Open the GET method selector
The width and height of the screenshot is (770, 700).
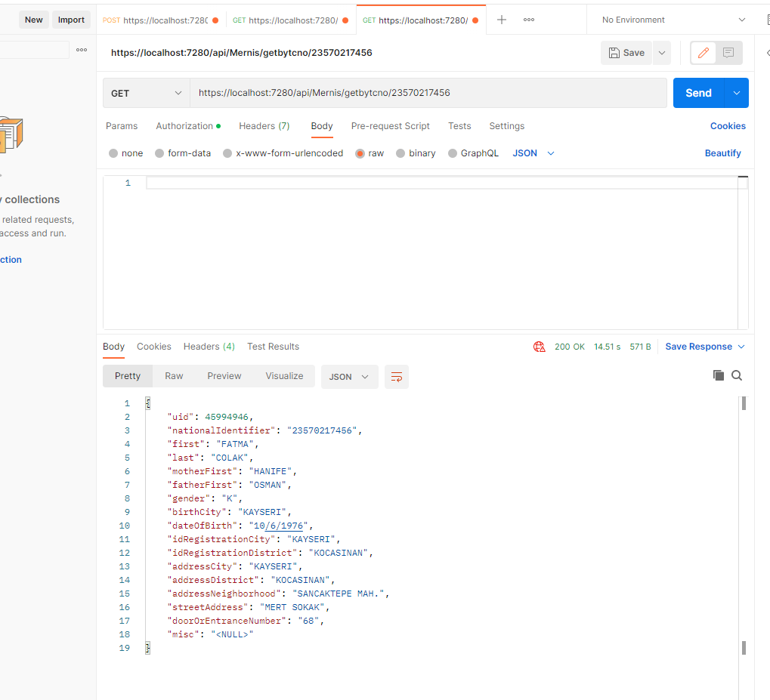[x=146, y=93]
